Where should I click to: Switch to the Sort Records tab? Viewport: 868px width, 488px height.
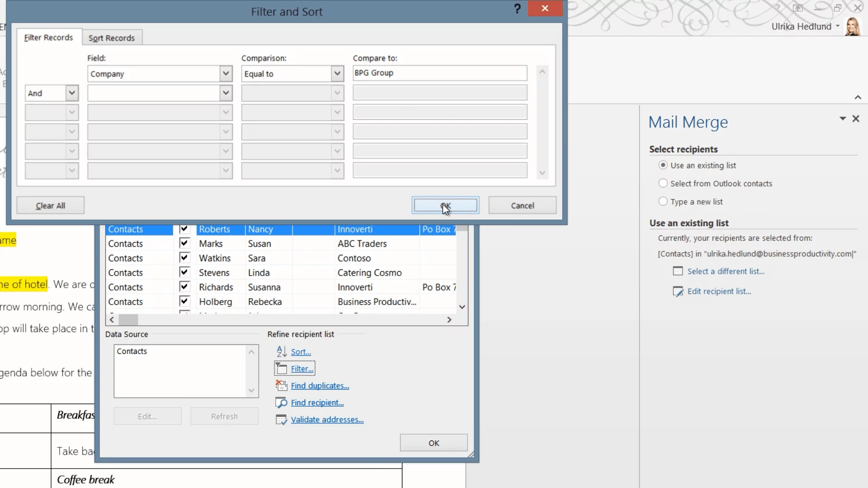pos(112,38)
